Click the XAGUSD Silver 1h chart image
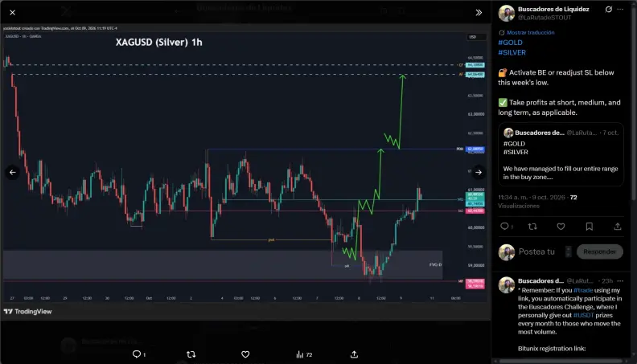The width and height of the screenshot is (637, 364). click(x=245, y=171)
